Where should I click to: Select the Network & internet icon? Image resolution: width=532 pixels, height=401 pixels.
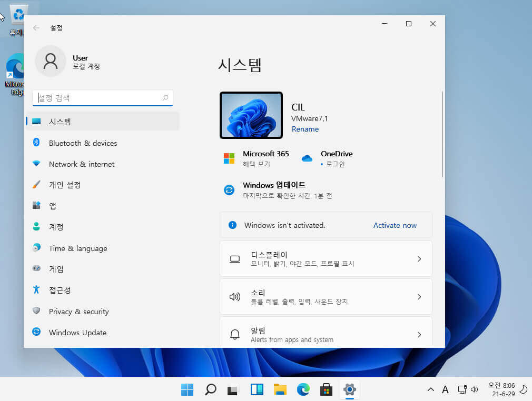[36, 164]
